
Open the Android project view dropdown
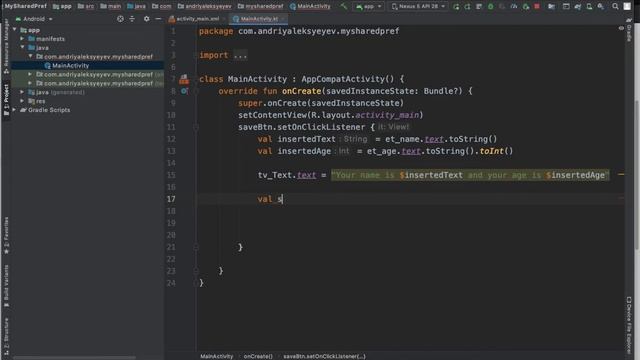(34, 19)
